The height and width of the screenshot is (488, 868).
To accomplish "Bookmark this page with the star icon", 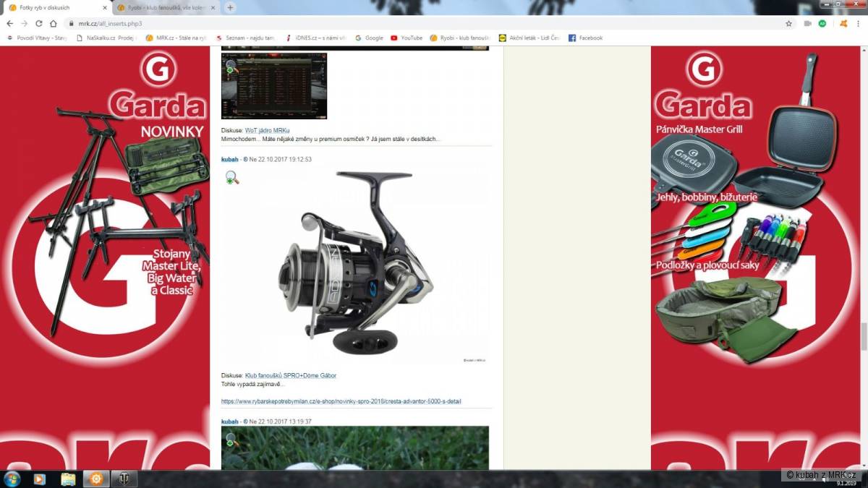I will 789,23.
